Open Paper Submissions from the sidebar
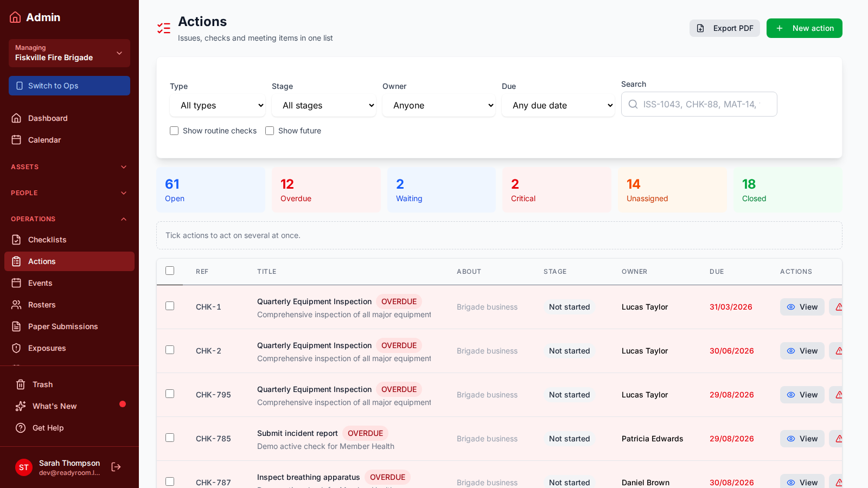This screenshot has width=868, height=488. tap(69, 326)
